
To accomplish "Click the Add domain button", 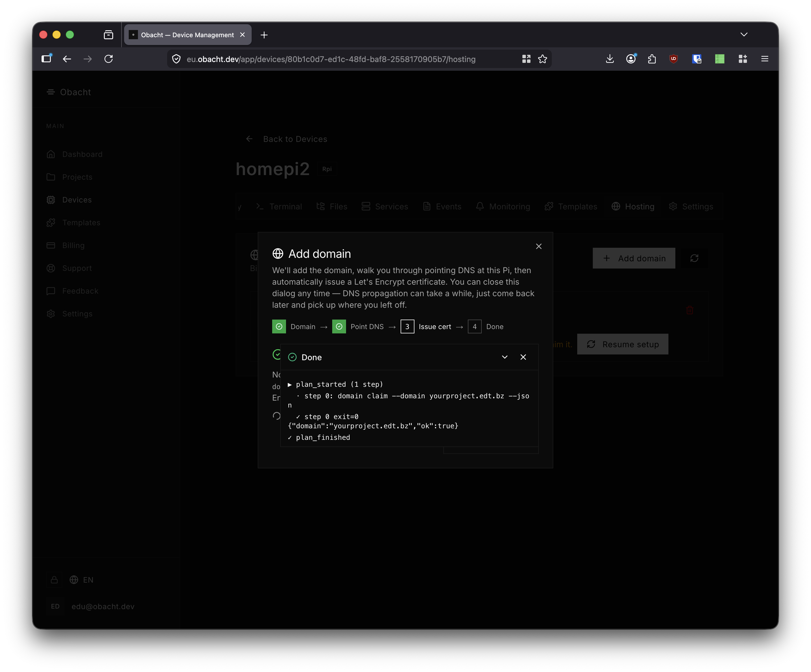I will (634, 258).
